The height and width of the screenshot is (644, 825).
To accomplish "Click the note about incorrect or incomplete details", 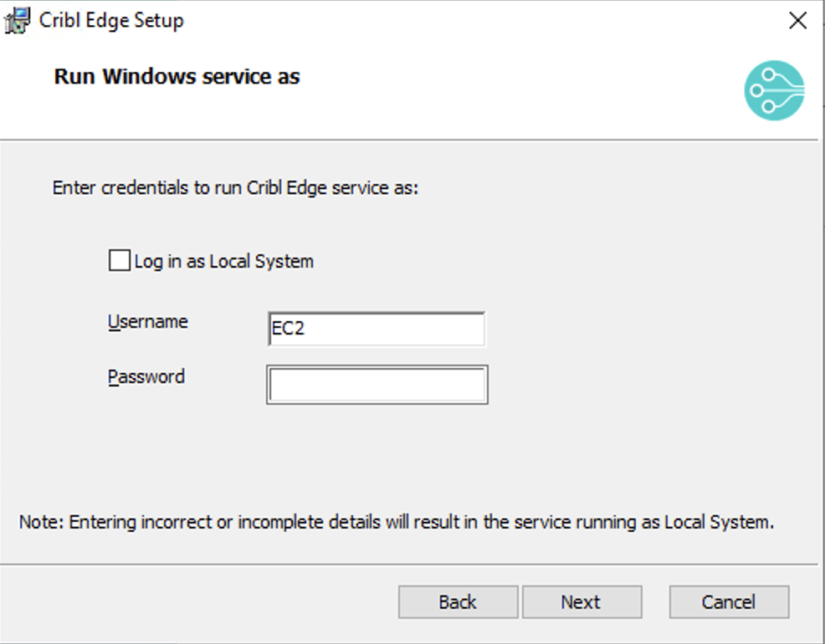I will click(x=396, y=523).
